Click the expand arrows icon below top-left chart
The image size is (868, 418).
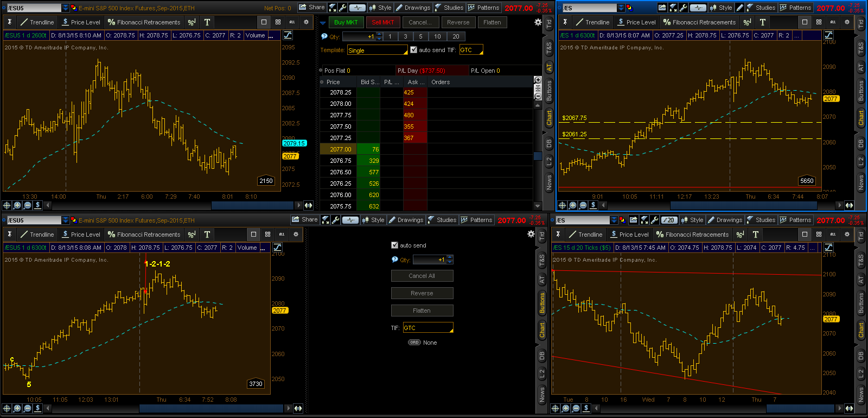pyautogui.click(x=308, y=205)
